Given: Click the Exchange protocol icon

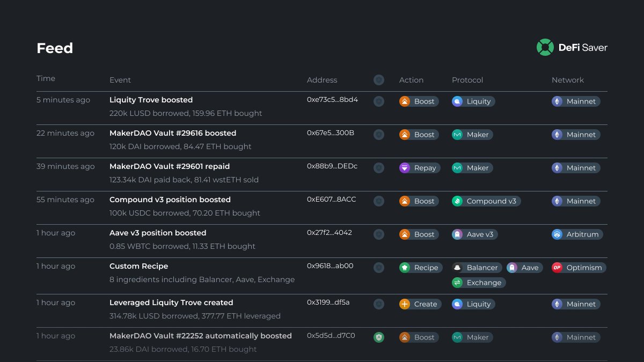Looking at the screenshot, I should coord(457,283).
